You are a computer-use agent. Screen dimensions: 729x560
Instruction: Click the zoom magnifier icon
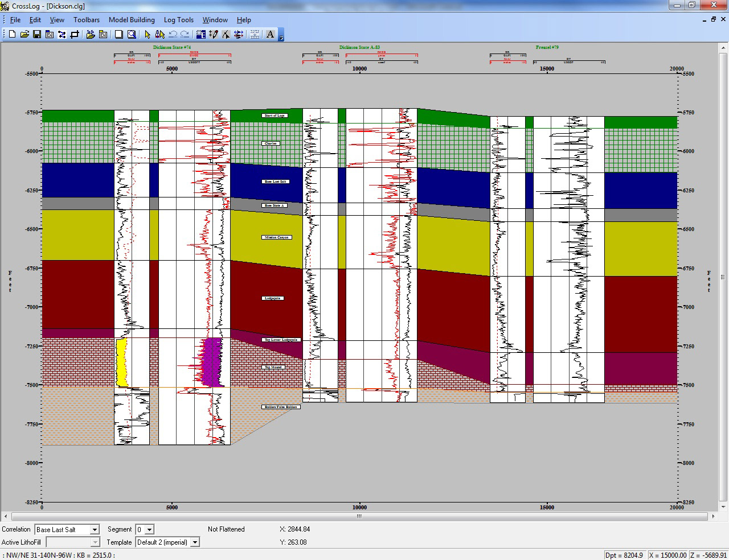tap(132, 34)
